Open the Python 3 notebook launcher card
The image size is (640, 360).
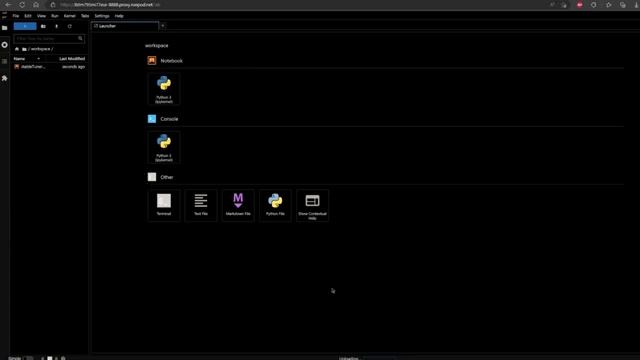pyautogui.click(x=164, y=89)
